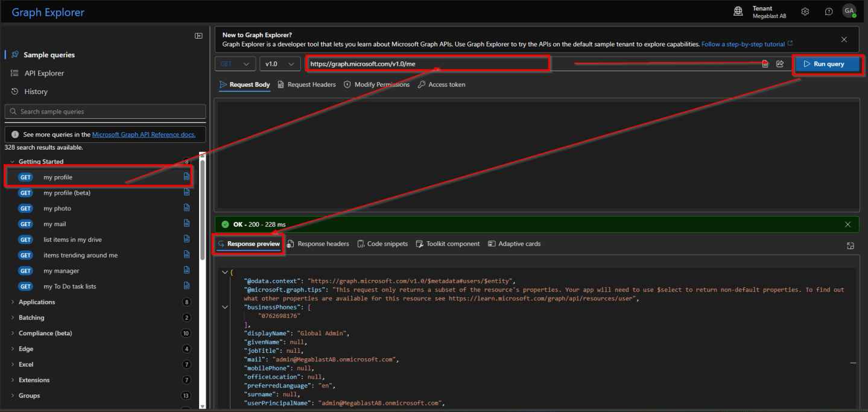Expand the Applications query category
Image resolution: width=868 pixels, height=412 pixels.
pos(36,302)
